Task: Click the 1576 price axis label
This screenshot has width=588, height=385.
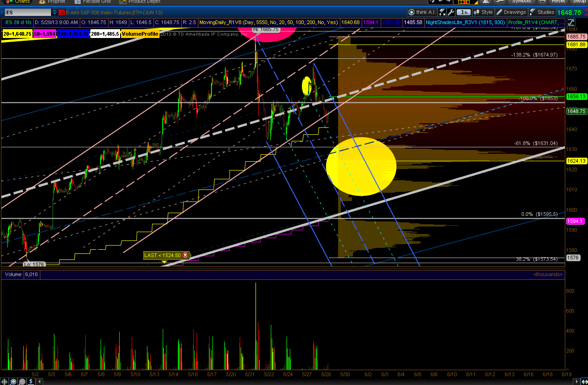Action: click(x=572, y=258)
